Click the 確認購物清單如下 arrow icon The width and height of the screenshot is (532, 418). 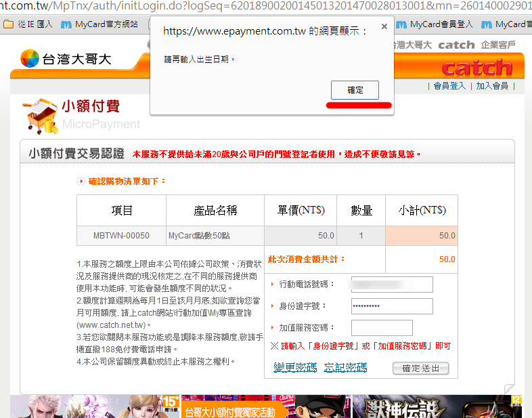pyautogui.click(x=81, y=182)
